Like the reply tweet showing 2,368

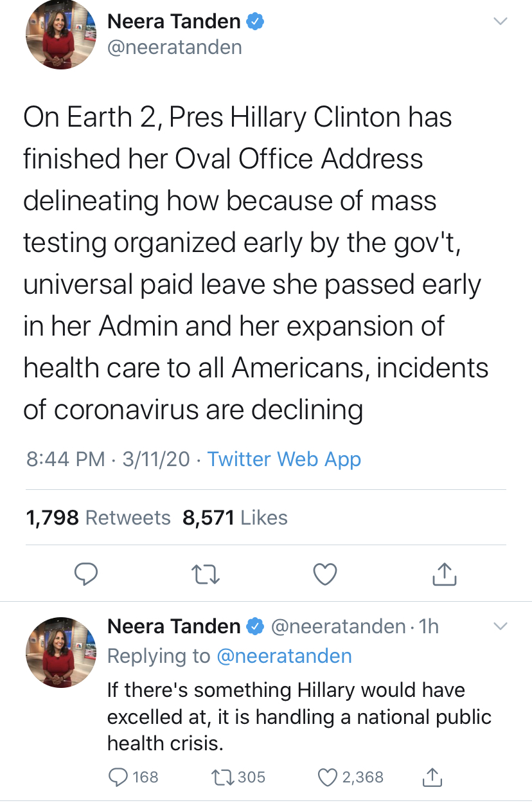click(351, 777)
